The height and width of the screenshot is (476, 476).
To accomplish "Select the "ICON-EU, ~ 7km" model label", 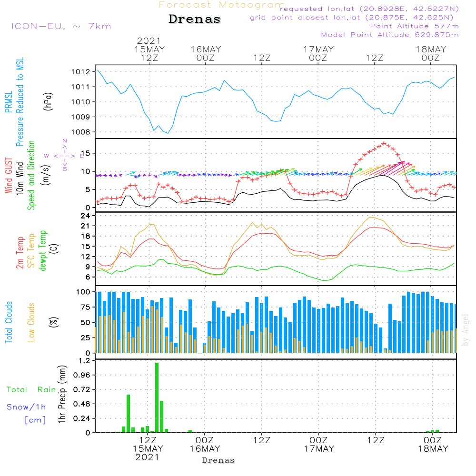I will tap(61, 26).
